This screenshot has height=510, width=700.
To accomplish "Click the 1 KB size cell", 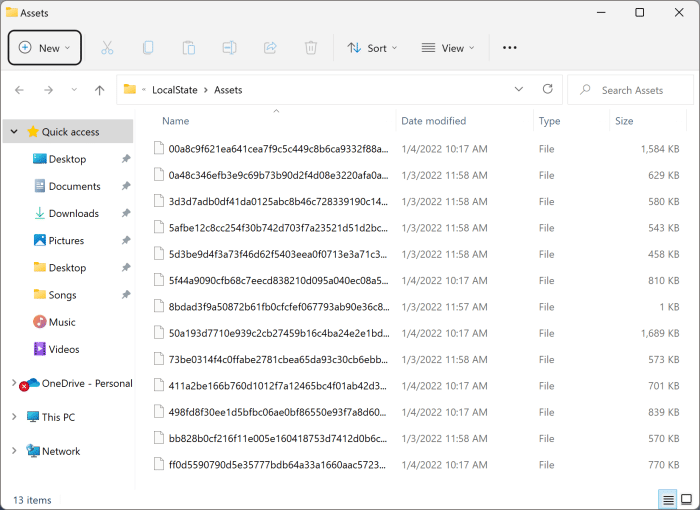I will pos(670,307).
